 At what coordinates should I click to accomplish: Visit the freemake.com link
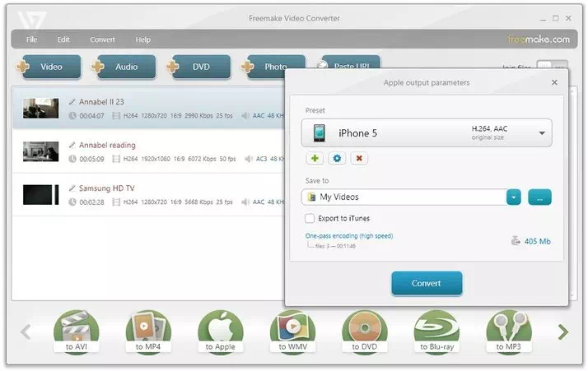[x=539, y=39]
